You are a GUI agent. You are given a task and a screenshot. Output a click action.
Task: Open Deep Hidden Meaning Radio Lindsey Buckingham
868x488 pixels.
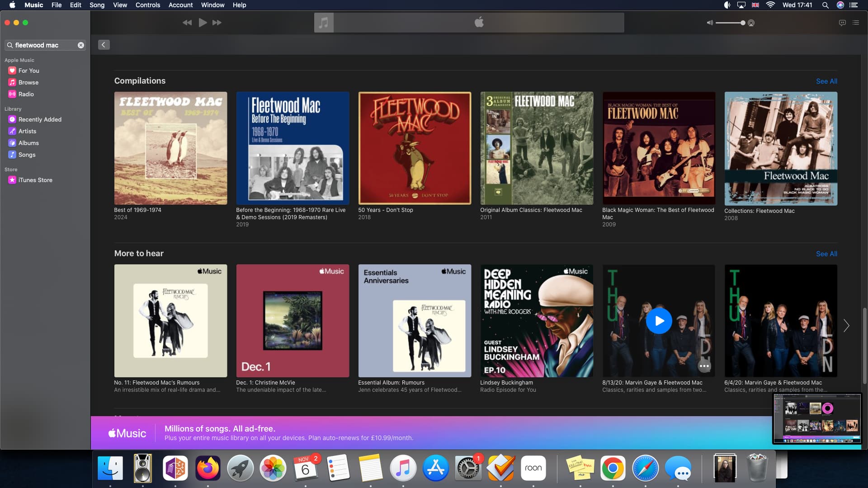537,321
